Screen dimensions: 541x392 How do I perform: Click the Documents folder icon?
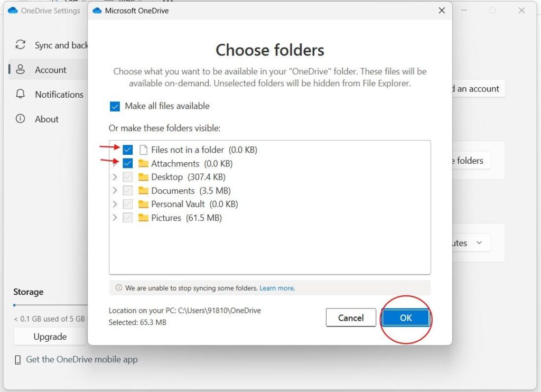tap(143, 191)
